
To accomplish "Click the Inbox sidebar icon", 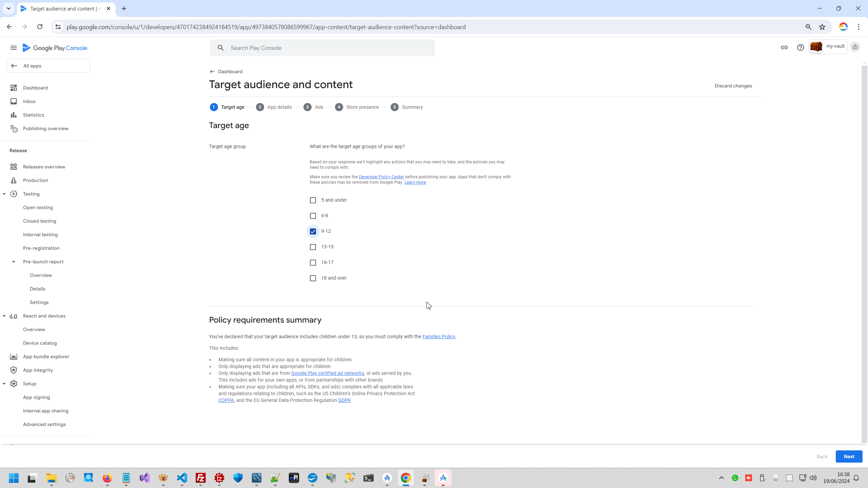I will 14,101.
